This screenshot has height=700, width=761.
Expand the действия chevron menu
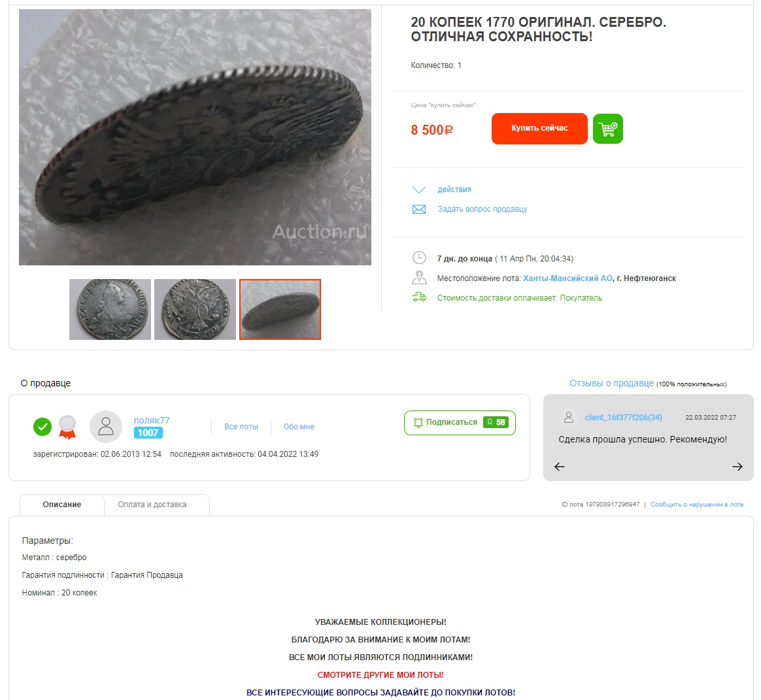pyautogui.click(x=418, y=190)
